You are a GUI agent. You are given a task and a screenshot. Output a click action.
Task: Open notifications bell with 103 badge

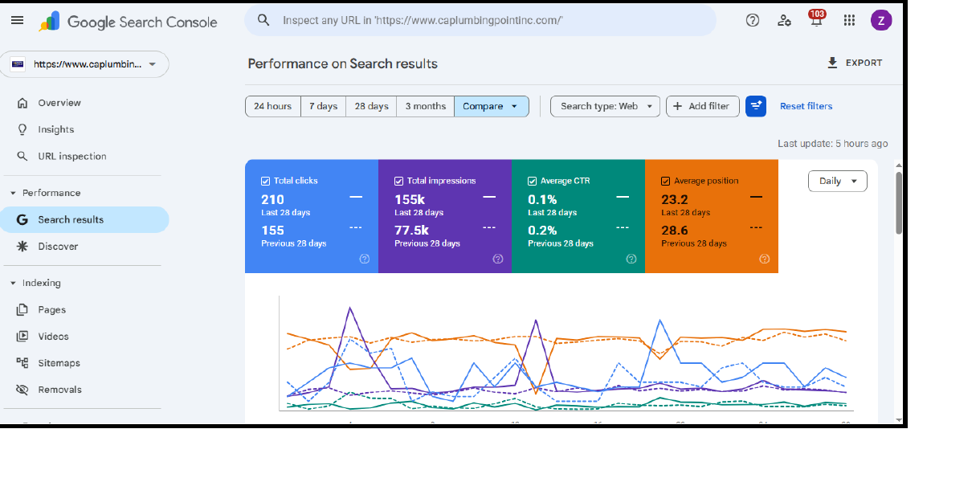tap(817, 18)
